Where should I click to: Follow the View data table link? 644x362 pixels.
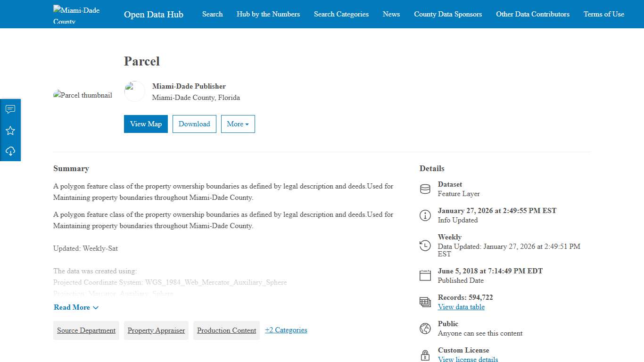pos(461,307)
